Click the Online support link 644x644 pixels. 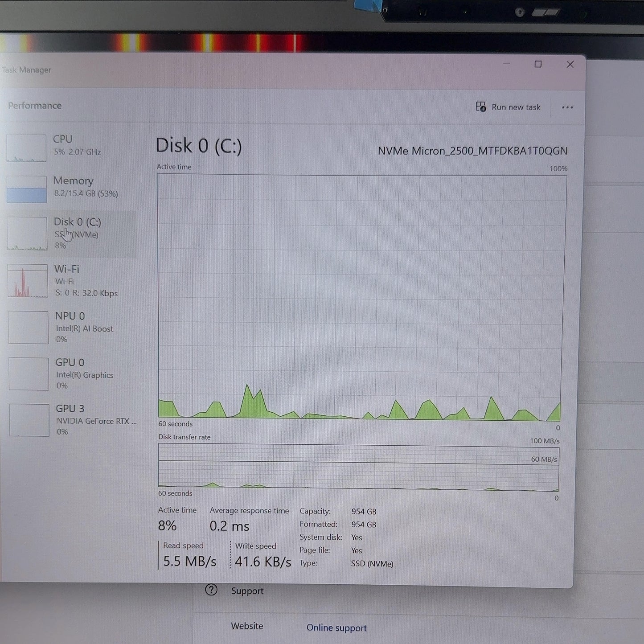click(336, 628)
